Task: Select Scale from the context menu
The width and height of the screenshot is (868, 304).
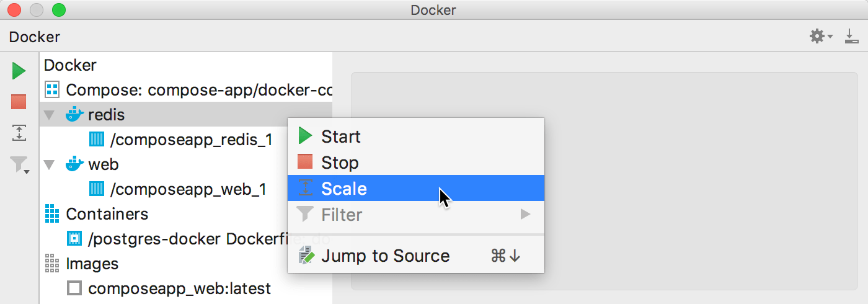Action: [344, 189]
